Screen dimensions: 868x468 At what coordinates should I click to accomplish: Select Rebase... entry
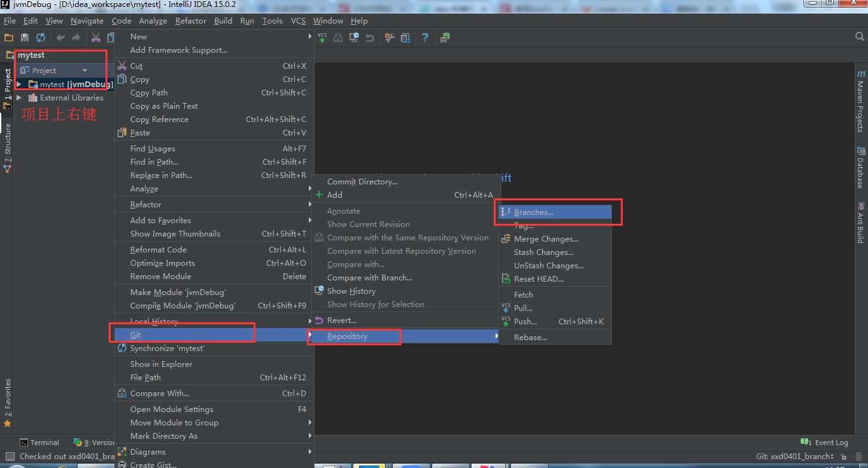pyautogui.click(x=555, y=338)
